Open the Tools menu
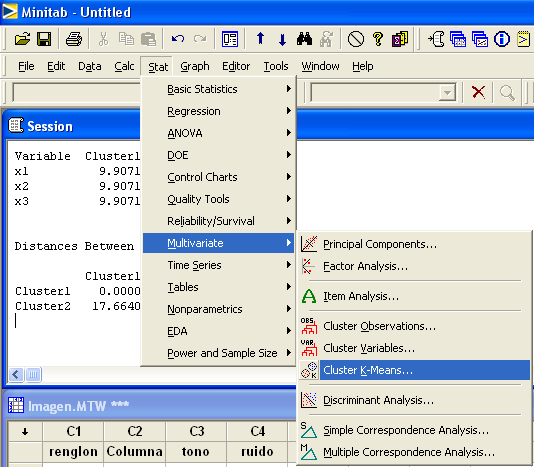This screenshot has height=467, width=534. click(276, 66)
